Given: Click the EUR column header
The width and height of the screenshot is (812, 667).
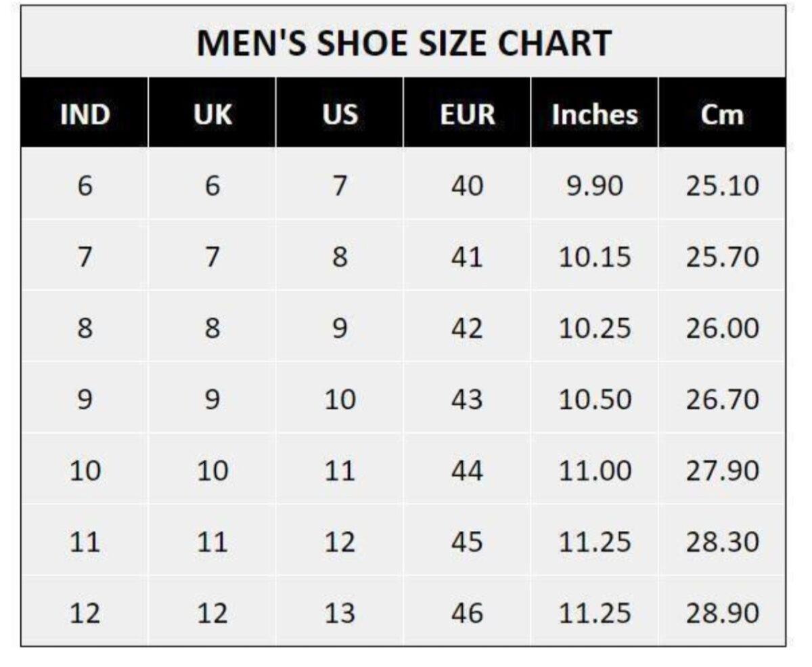Looking at the screenshot, I should pyautogui.click(x=468, y=114).
